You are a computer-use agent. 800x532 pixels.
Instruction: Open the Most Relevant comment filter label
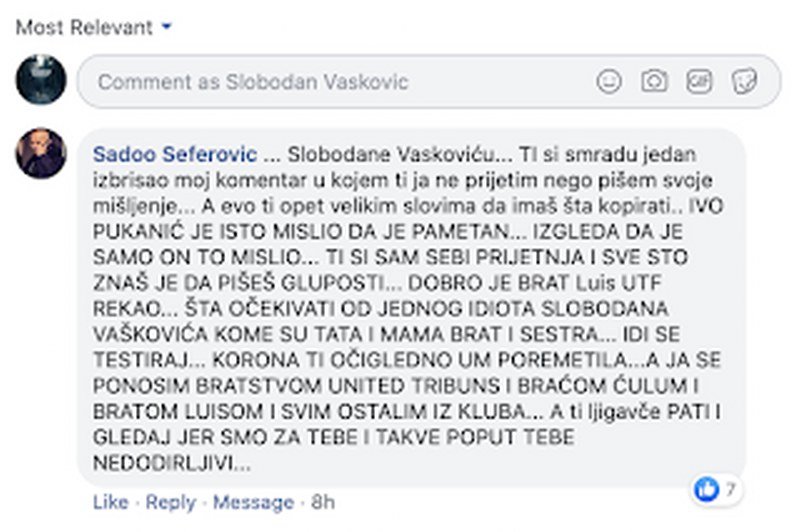coord(84,27)
